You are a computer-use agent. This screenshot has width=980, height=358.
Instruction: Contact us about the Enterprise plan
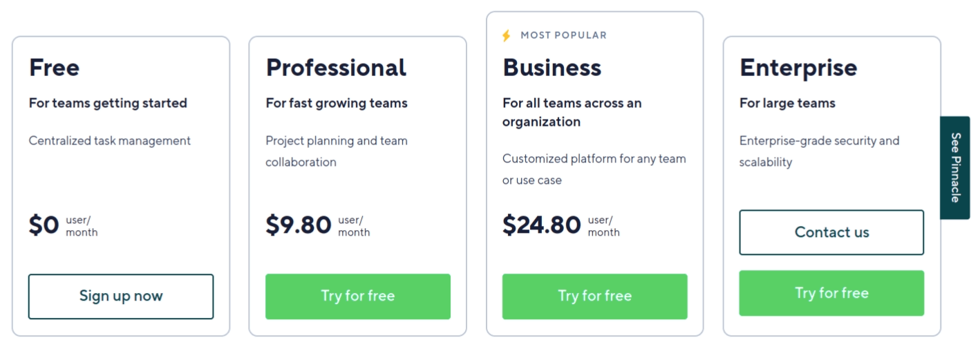click(831, 232)
